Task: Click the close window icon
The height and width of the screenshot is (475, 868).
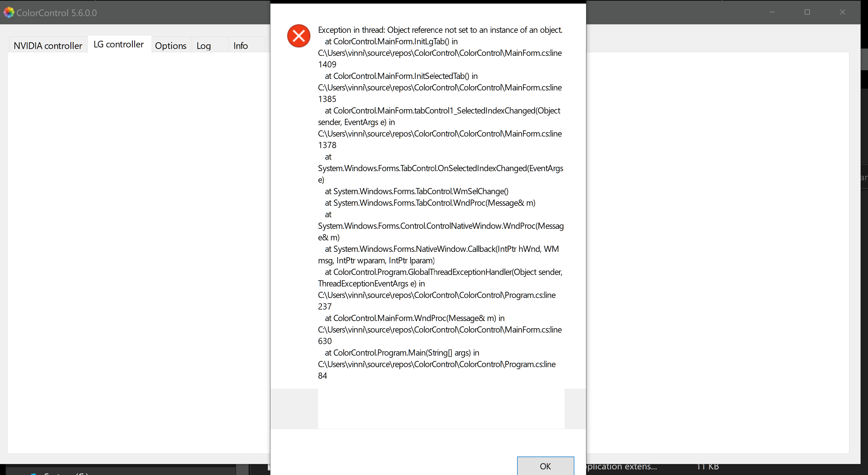Action: click(842, 13)
